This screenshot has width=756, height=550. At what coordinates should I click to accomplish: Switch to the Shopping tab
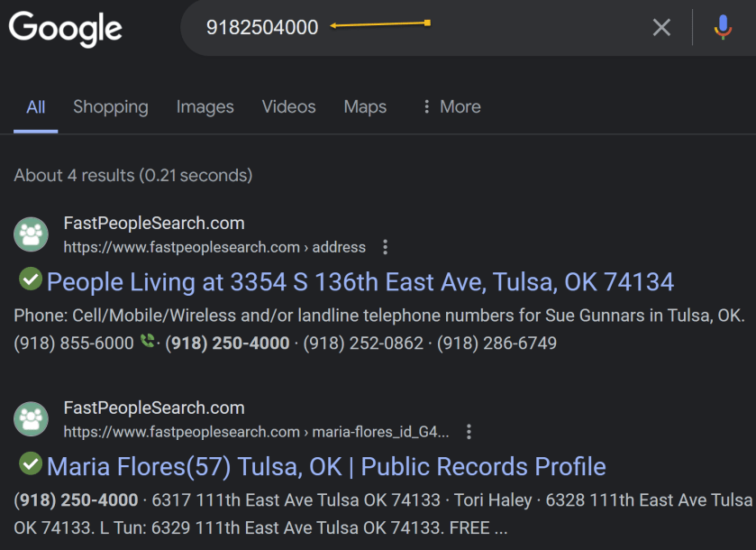pos(110,106)
